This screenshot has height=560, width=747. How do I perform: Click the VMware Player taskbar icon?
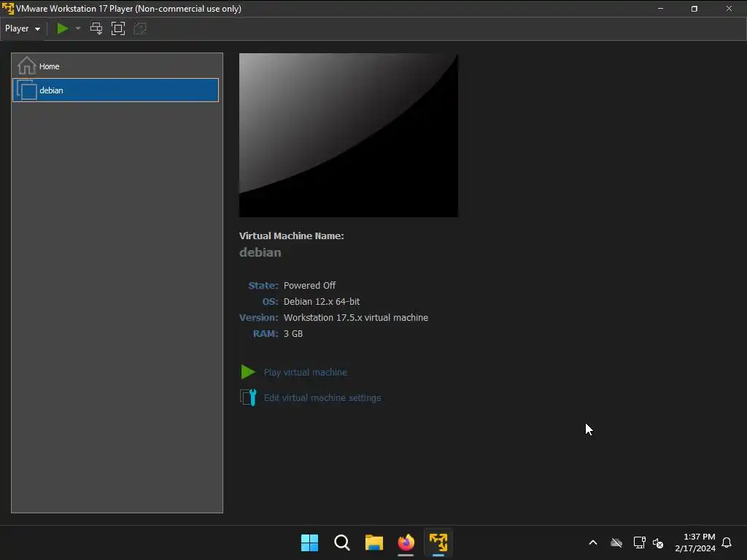click(438, 542)
